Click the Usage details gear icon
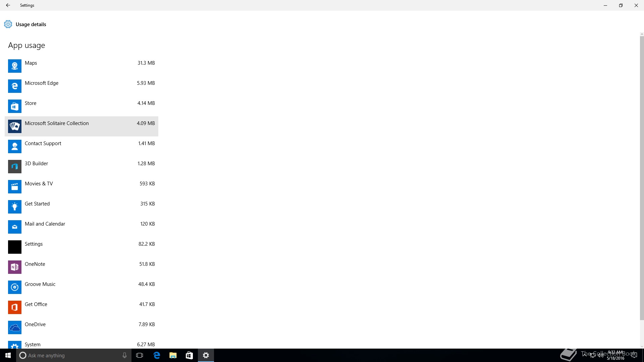Screen dimensions: 644x362 pyautogui.click(x=8, y=24)
